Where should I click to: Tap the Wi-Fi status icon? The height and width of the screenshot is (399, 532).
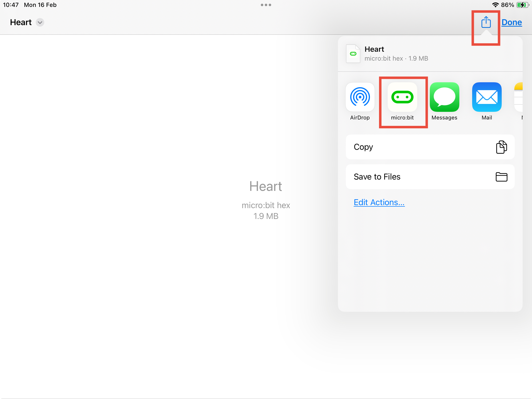click(x=495, y=5)
